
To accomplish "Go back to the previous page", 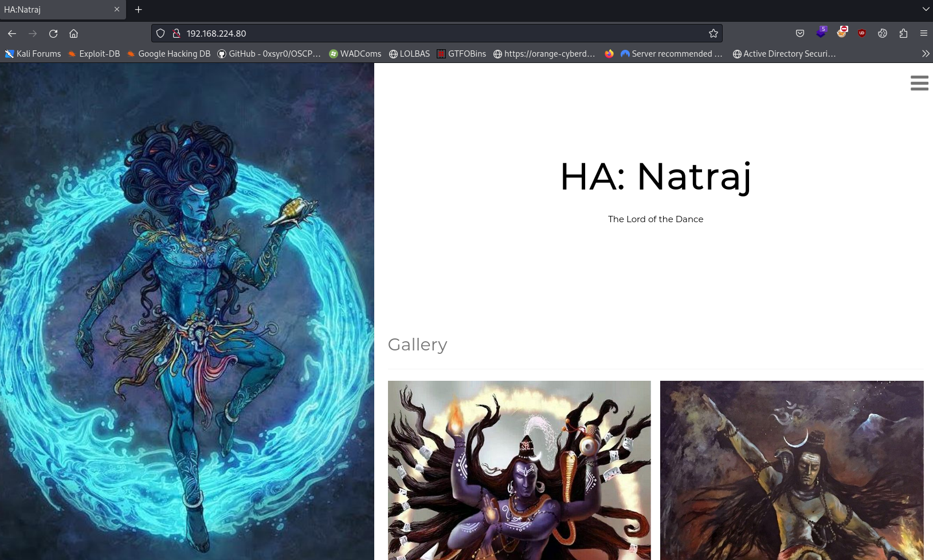I will pos(12,33).
